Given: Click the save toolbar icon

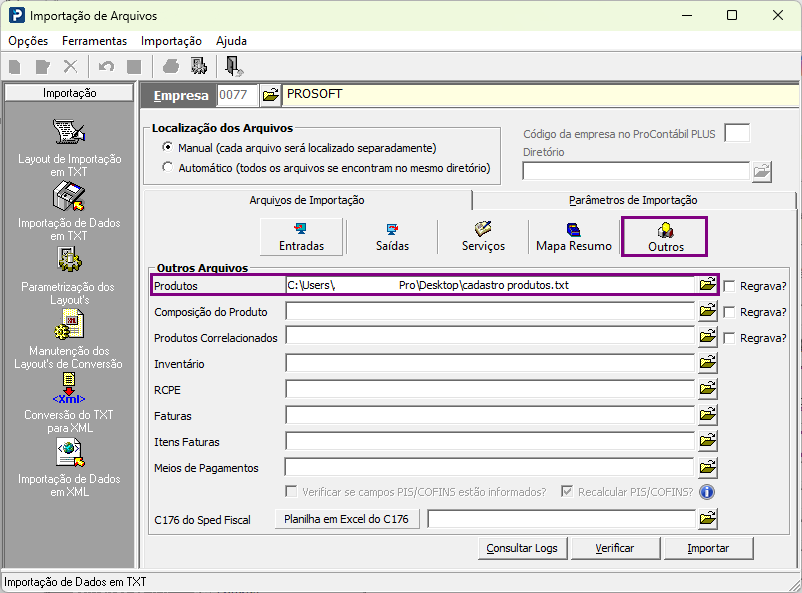Looking at the screenshot, I should [134, 67].
